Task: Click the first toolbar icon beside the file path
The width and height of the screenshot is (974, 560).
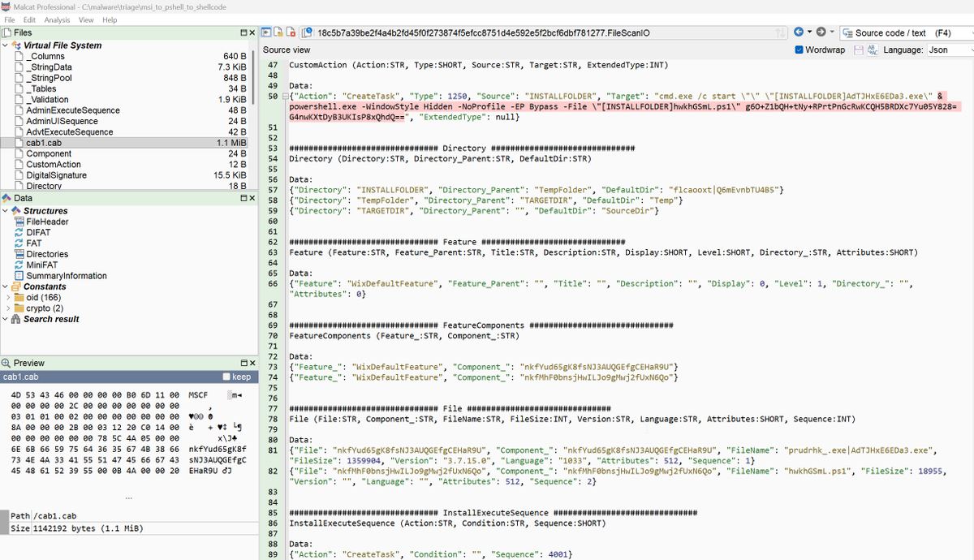Action: [x=266, y=32]
